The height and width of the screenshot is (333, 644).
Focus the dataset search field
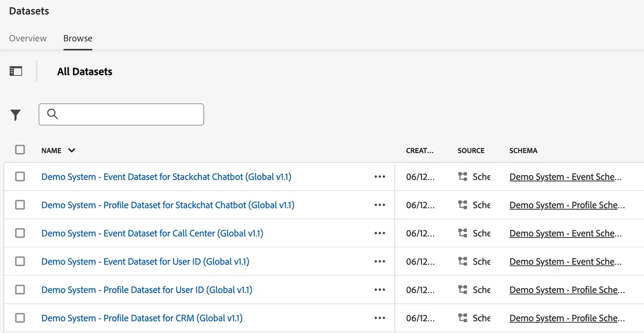[x=121, y=114]
